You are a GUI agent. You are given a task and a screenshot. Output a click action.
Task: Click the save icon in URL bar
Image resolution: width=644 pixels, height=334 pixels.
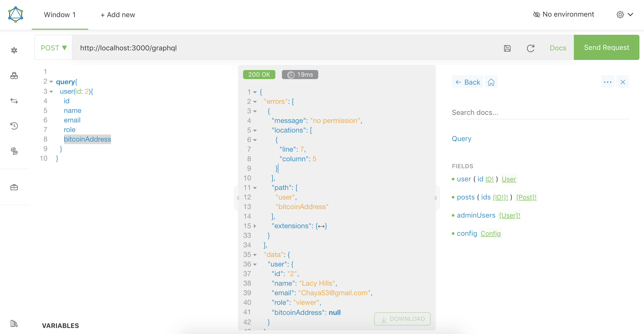point(507,48)
